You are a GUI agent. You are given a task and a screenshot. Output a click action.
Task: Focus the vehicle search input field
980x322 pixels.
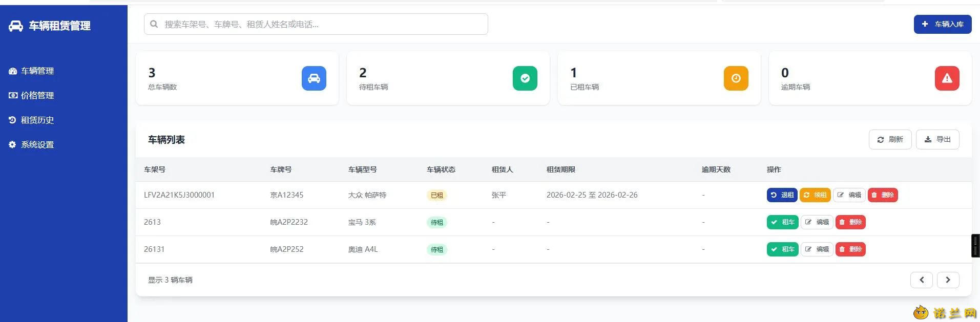[x=316, y=24]
